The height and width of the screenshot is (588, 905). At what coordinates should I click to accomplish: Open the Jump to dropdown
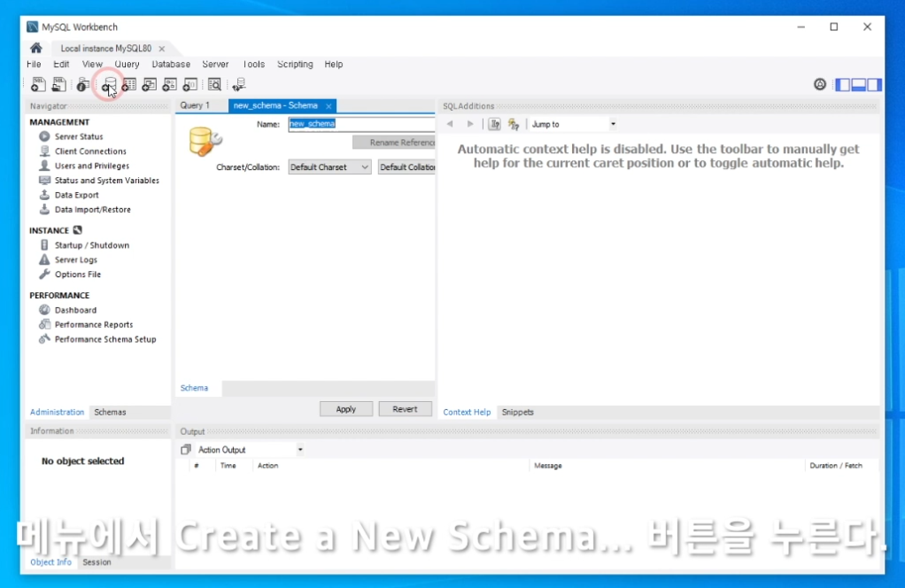tap(573, 124)
